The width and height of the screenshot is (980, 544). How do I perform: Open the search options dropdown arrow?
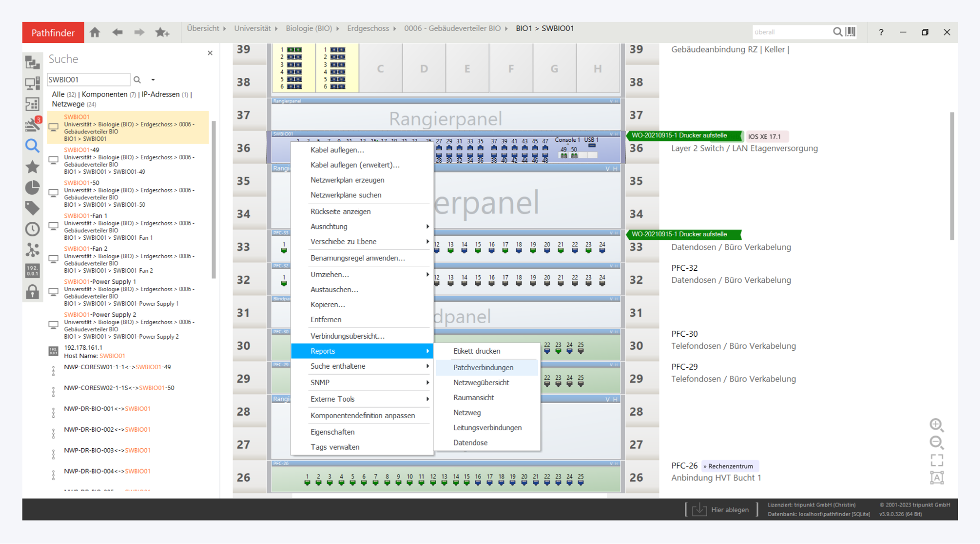[153, 80]
